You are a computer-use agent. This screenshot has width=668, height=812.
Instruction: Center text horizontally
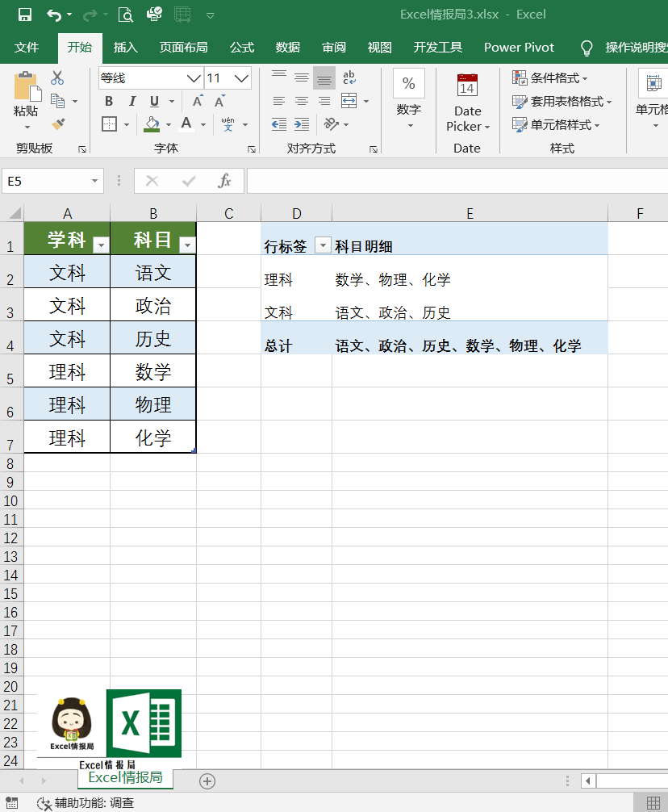[302, 101]
